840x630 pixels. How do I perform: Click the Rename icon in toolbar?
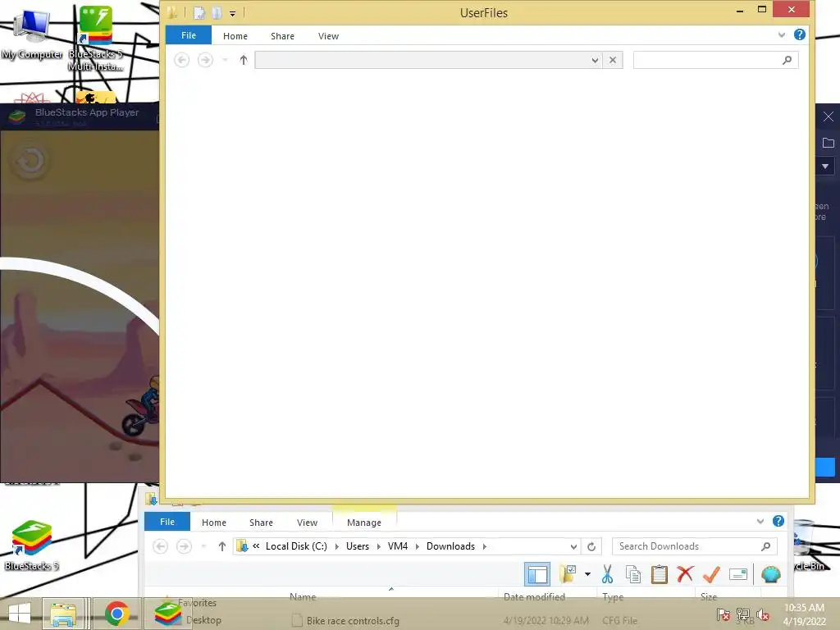pyautogui.click(x=738, y=574)
